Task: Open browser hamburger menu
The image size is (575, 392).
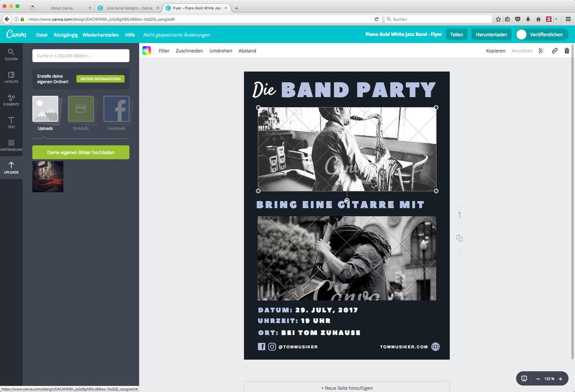Action: (x=568, y=19)
